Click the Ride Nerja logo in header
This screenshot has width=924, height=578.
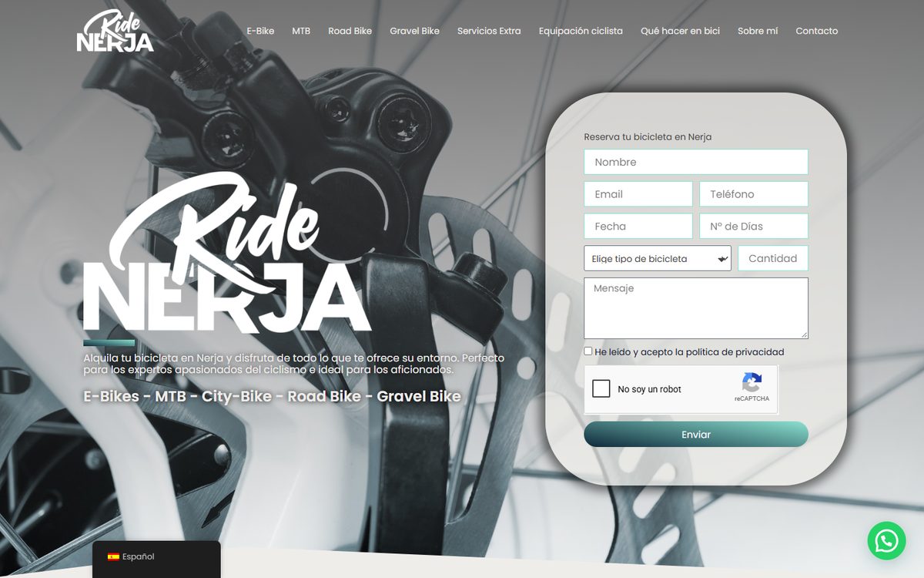click(115, 31)
